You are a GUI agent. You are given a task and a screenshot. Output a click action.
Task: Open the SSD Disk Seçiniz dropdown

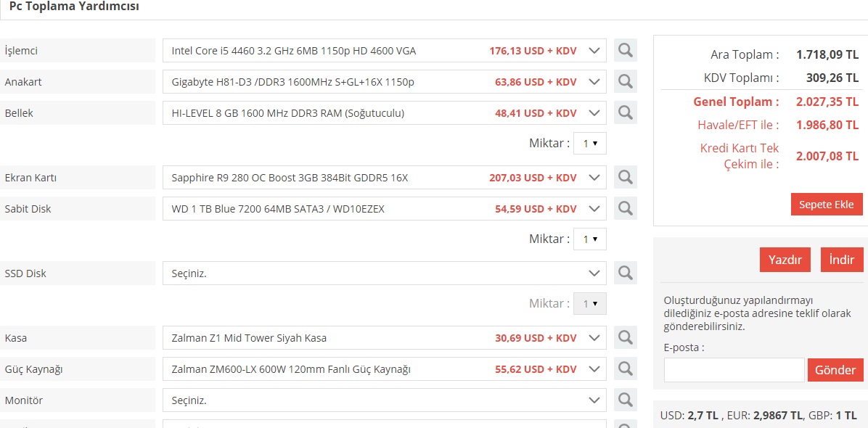click(384, 273)
